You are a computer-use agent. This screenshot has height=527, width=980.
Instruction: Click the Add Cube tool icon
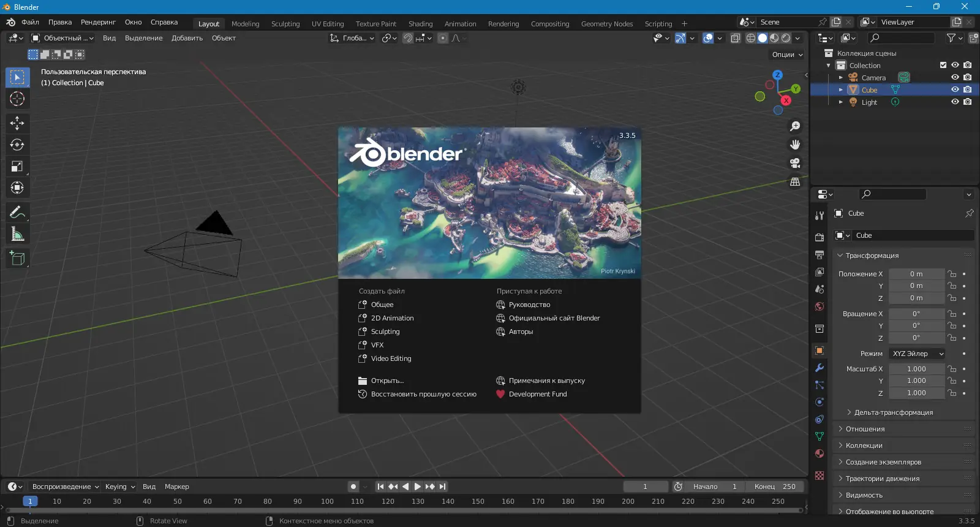point(17,259)
